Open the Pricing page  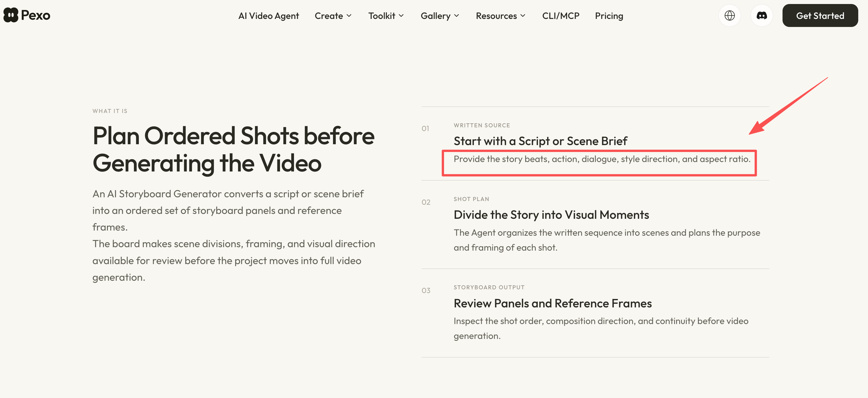pyautogui.click(x=609, y=16)
